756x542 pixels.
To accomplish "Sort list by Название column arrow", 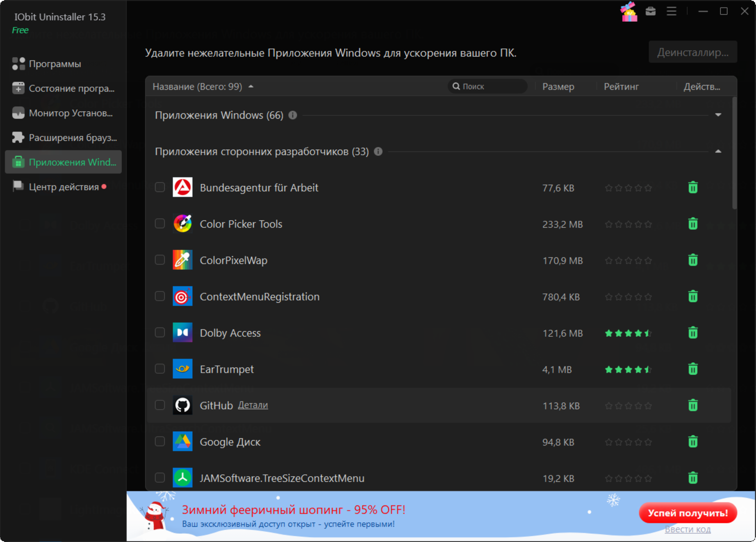I will click(x=251, y=87).
